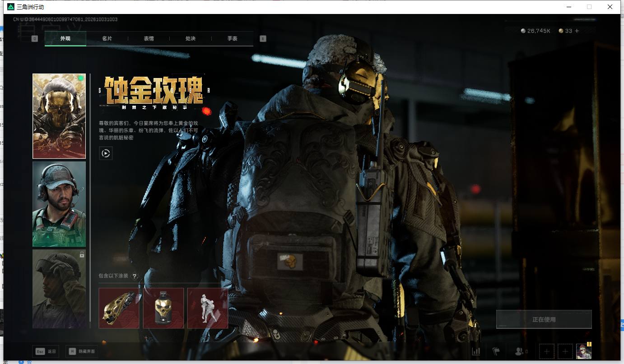Click the first empty squad slot plus
This screenshot has height=364, width=624.
(547, 351)
